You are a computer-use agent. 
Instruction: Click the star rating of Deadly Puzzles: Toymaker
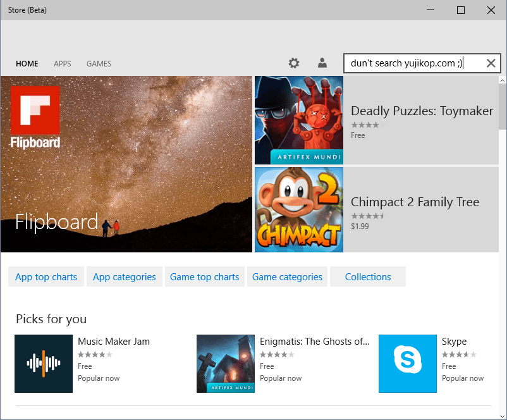tap(368, 125)
